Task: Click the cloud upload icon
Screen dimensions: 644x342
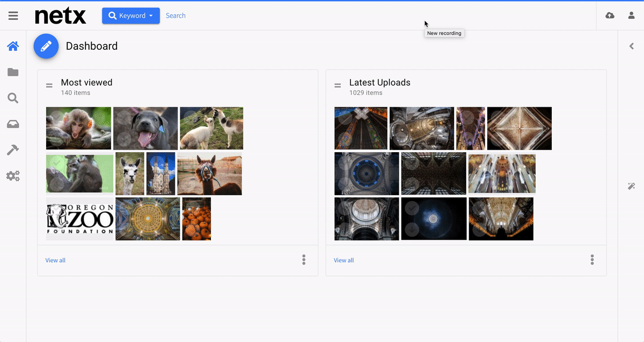Action: coord(610,16)
